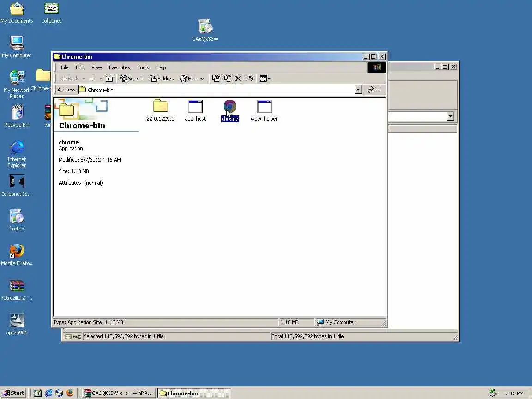
Task: Open the Tools menu
Action: 143,67
